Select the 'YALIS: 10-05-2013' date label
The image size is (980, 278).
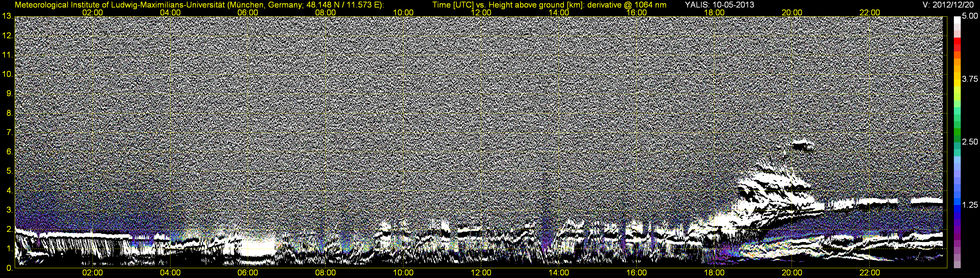click(719, 5)
